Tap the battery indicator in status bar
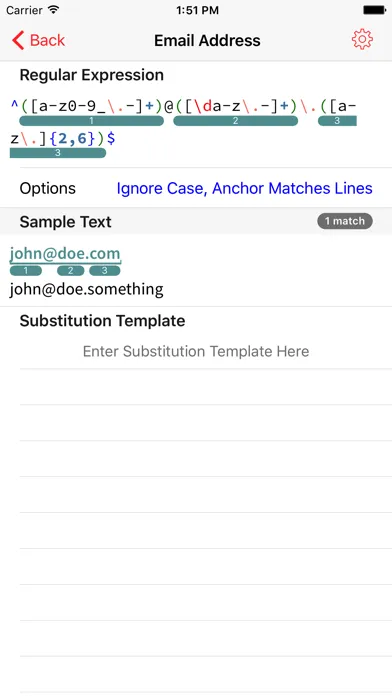This screenshot has width=392, height=696. coord(374,10)
